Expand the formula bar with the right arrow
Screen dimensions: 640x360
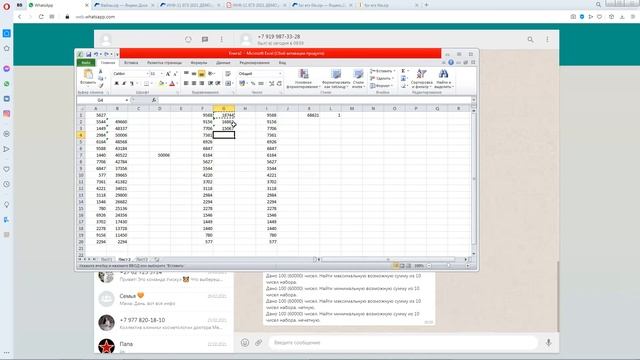tap(473, 100)
